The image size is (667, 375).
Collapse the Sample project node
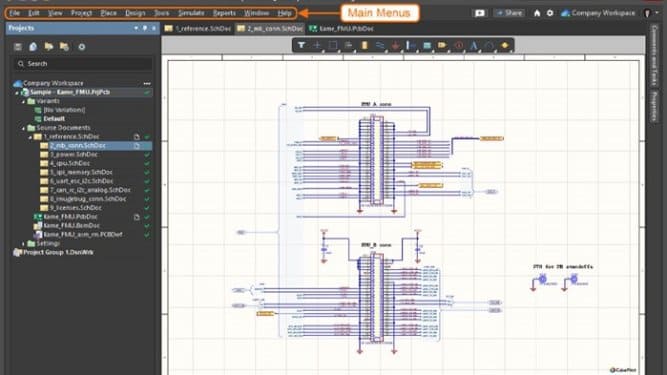(x=17, y=93)
